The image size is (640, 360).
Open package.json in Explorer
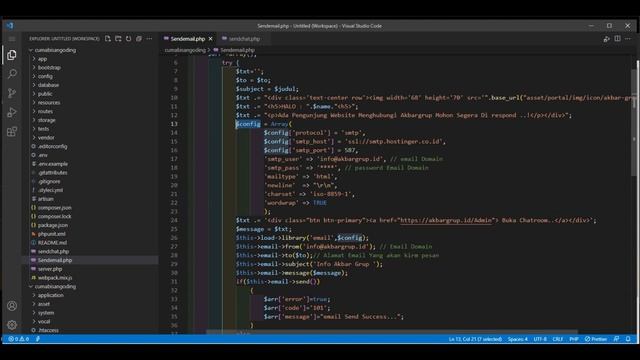click(53, 225)
